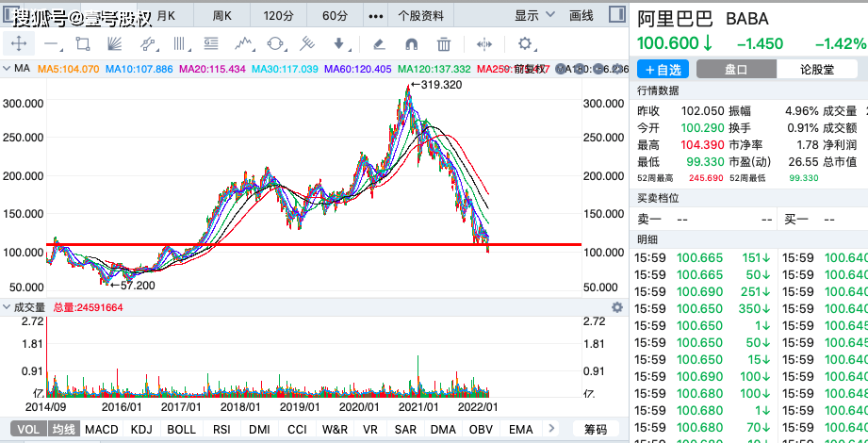Click the MA20:115.434 indicator label
Image resolution: width=868 pixels, height=443 pixels.
point(212,69)
